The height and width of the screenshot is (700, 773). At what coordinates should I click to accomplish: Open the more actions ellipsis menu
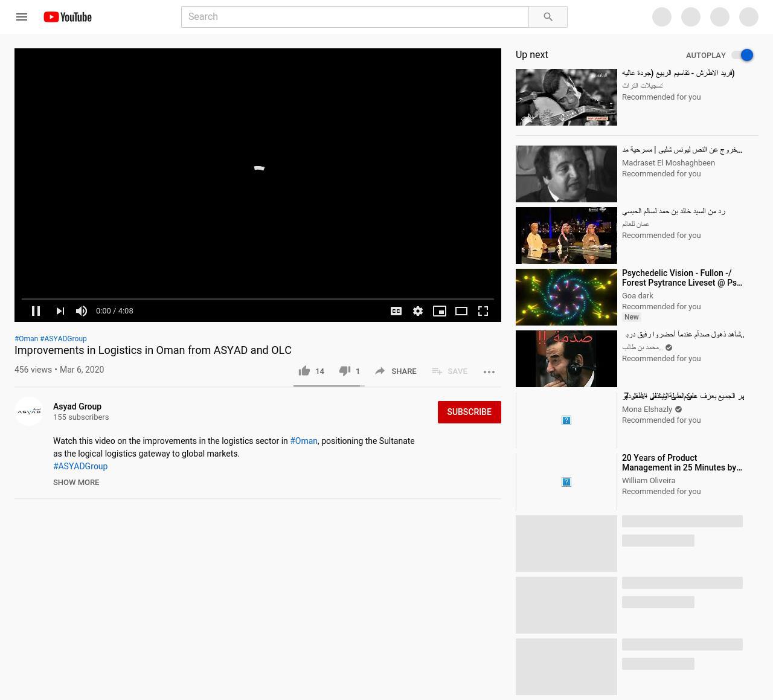[489, 371]
